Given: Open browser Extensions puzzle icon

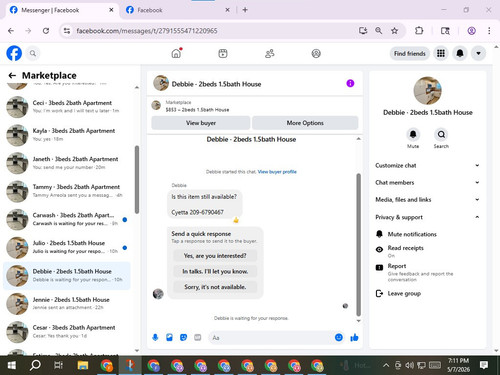Looking at the screenshot, I should click(x=419, y=31).
